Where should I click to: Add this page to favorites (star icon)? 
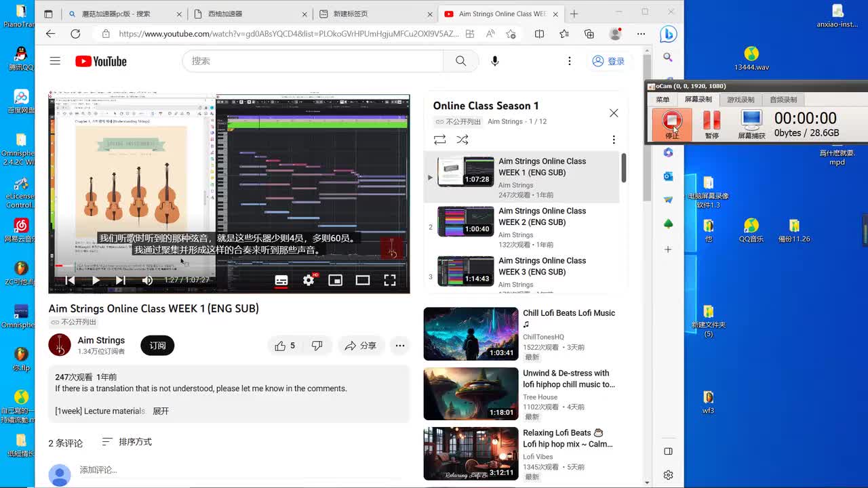coord(511,34)
